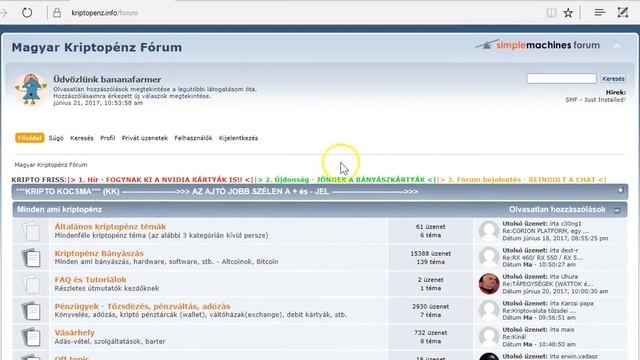The width and height of the screenshot is (640, 360).
Task: Click board icon beside Vásárhely
Action: [x=31, y=337]
